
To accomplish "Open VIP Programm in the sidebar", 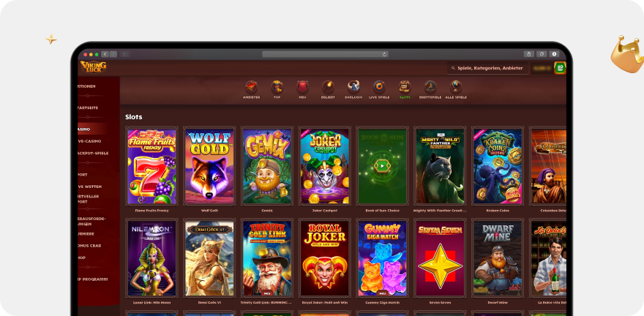I will tap(93, 279).
